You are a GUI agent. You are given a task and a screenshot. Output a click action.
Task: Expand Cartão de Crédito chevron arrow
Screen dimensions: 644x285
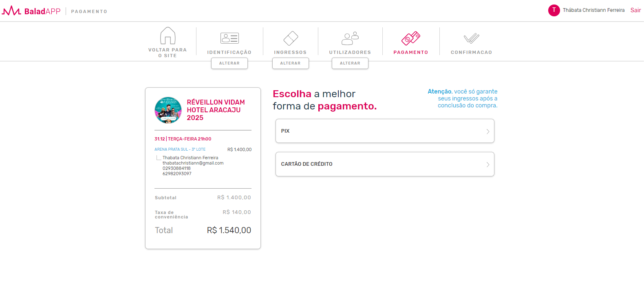[x=487, y=165]
